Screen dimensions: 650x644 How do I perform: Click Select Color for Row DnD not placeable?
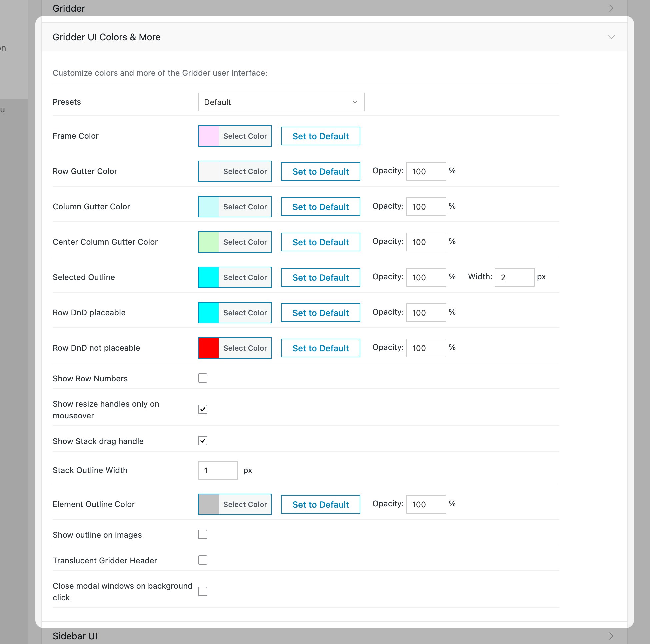pyautogui.click(x=245, y=348)
